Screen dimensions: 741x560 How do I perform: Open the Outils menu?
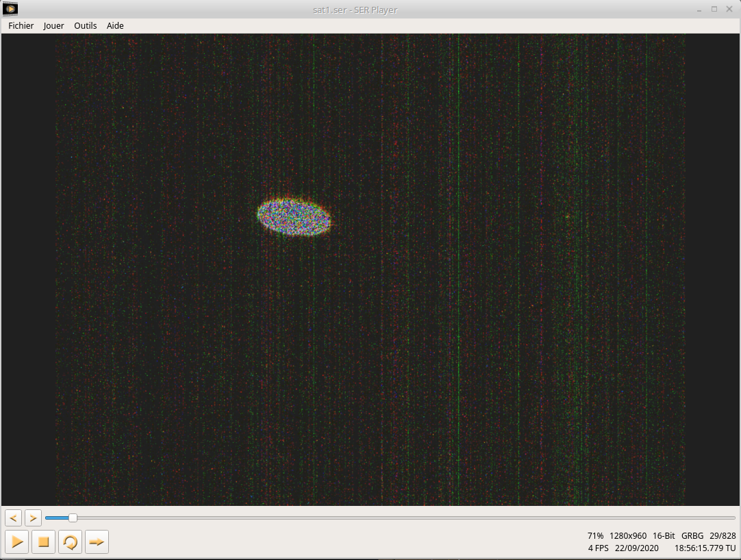85,25
